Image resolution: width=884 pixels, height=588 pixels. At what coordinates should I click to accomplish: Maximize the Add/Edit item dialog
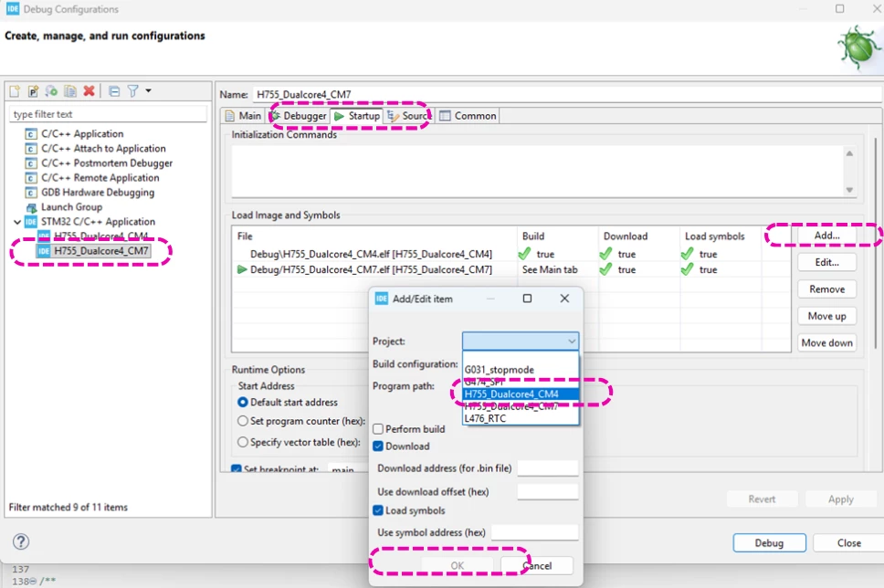point(527,299)
